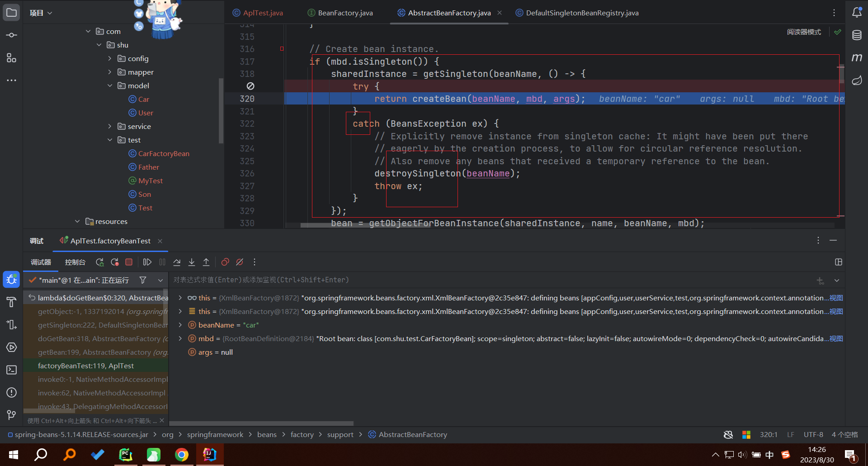Step over in debugger
Image resolution: width=868 pixels, height=466 pixels.
177,262
